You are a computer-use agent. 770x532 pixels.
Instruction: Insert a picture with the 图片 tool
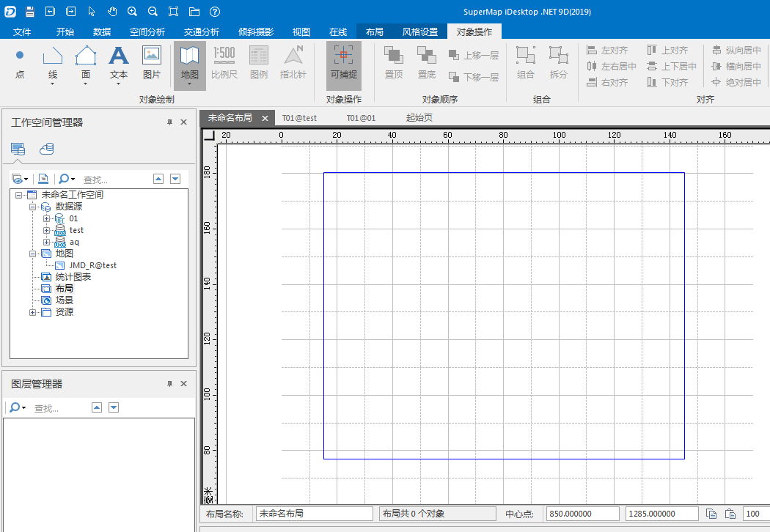152,64
